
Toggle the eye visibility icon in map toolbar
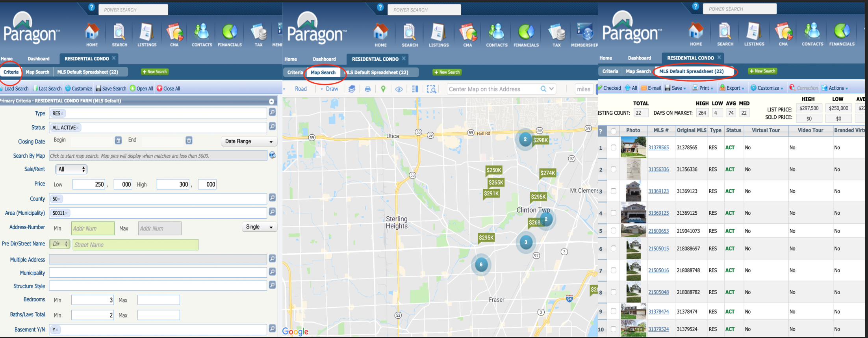click(399, 89)
